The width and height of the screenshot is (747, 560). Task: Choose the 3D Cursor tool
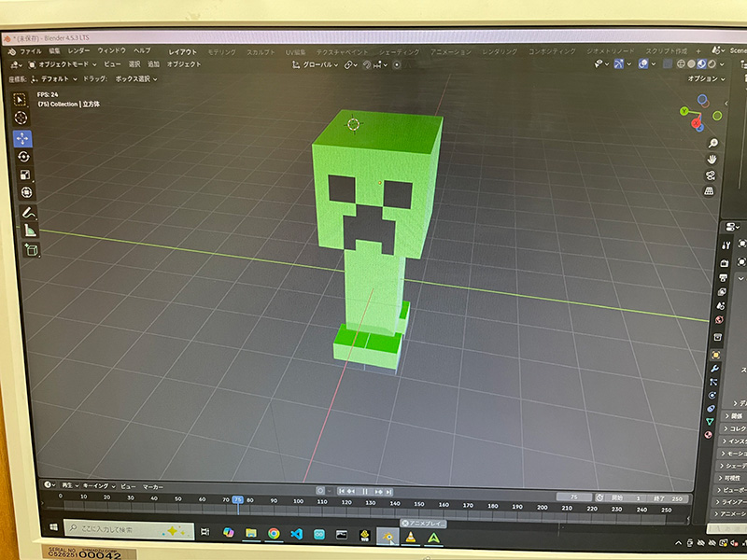(22, 118)
